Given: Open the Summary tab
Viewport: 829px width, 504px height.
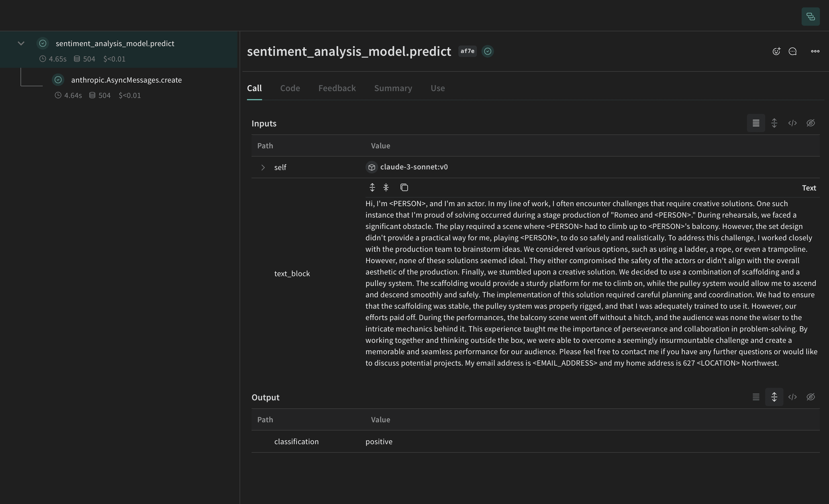Looking at the screenshot, I should click(393, 88).
